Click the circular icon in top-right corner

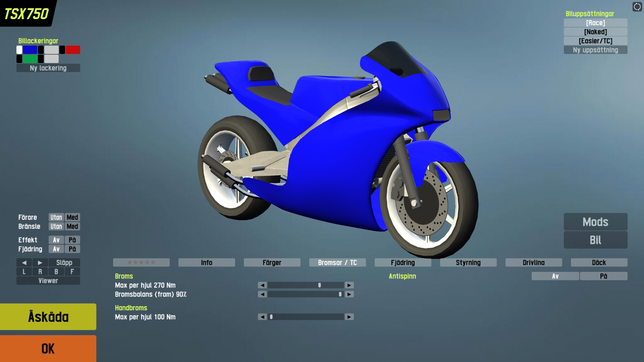(637, 7)
